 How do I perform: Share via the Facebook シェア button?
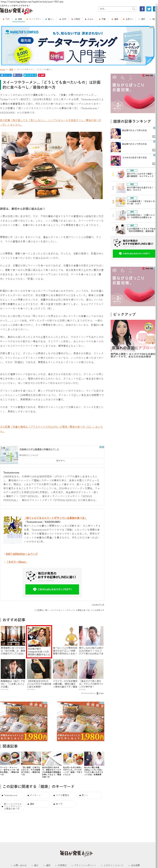click(18, 75)
